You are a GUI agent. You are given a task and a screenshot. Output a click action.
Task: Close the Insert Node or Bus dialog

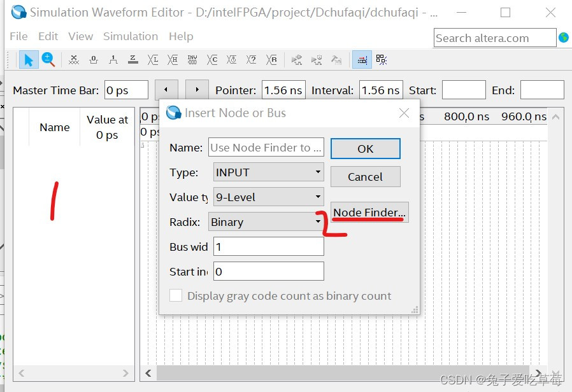pyautogui.click(x=404, y=113)
